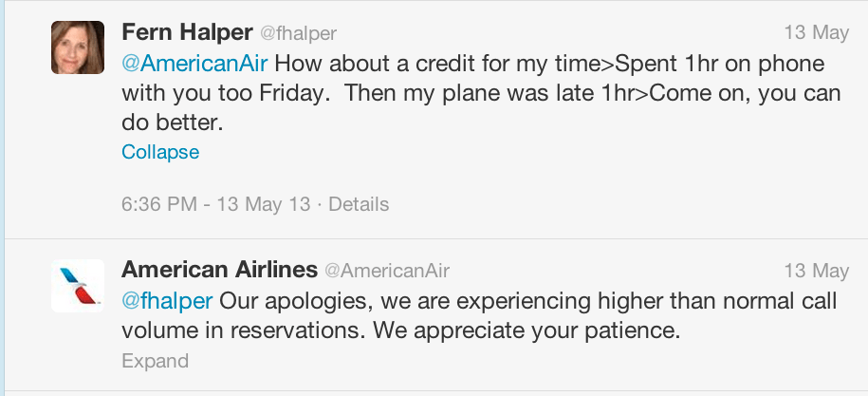This screenshot has width=868, height=396.
Task: Click 13 May date on American Airlines reply
Action: pos(816,271)
